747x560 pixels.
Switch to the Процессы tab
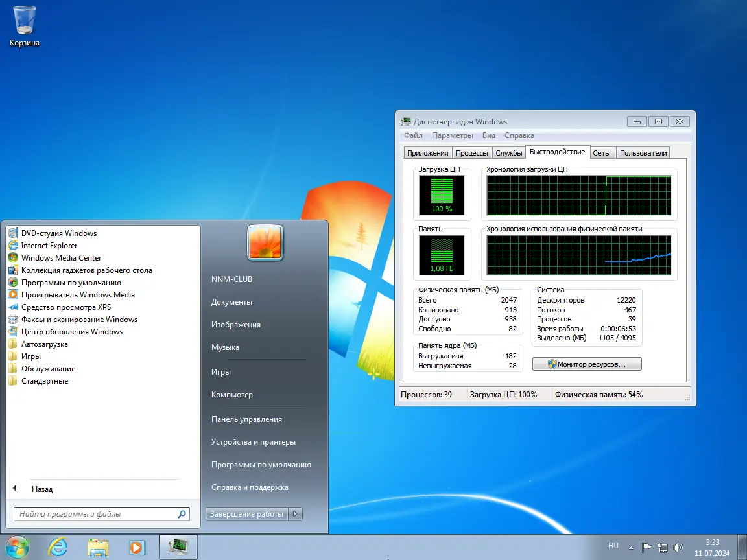(471, 152)
